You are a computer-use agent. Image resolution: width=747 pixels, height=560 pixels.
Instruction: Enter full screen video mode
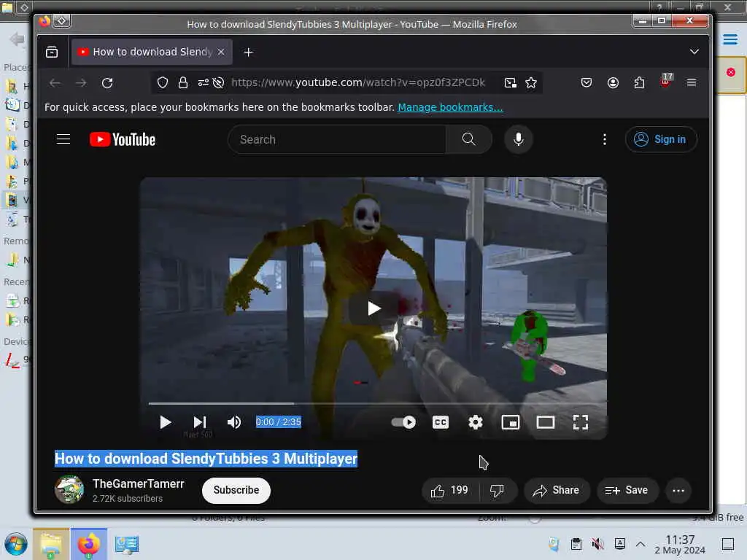(580, 422)
